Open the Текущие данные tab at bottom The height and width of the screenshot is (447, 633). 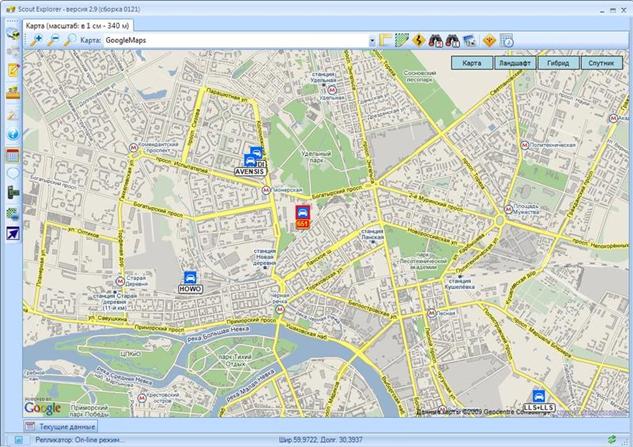[61, 426]
